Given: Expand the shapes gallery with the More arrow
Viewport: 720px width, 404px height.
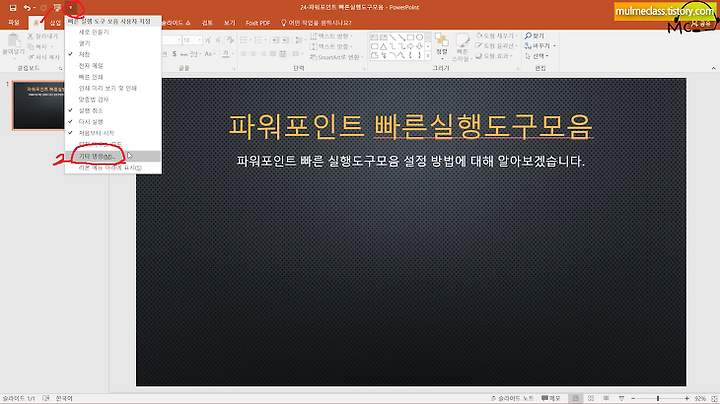Looking at the screenshot, I should (x=428, y=56).
